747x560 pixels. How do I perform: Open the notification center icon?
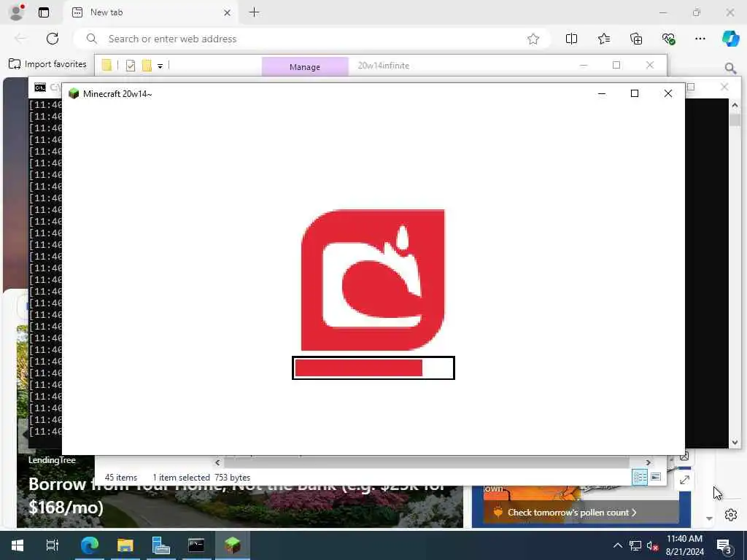point(724,545)
